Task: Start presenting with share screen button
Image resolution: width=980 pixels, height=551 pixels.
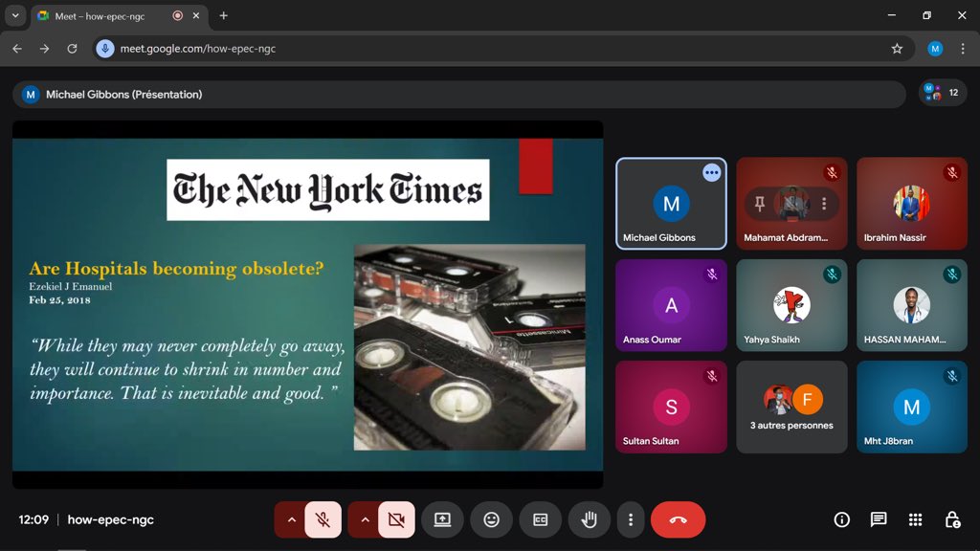Action: click(x=442, y=519)
